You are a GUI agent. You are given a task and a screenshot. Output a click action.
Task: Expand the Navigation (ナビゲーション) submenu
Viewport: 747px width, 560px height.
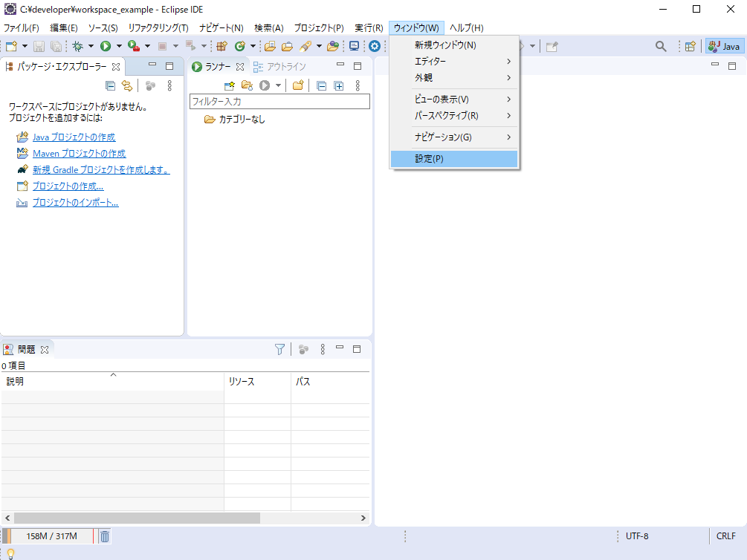coord(454,137)
